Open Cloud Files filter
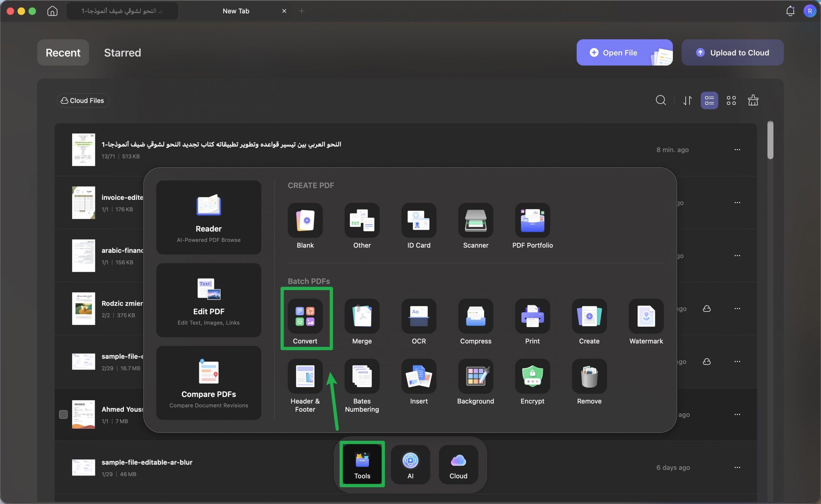The width and height of the screenshot is (821, 504). [x=83, y=100]
